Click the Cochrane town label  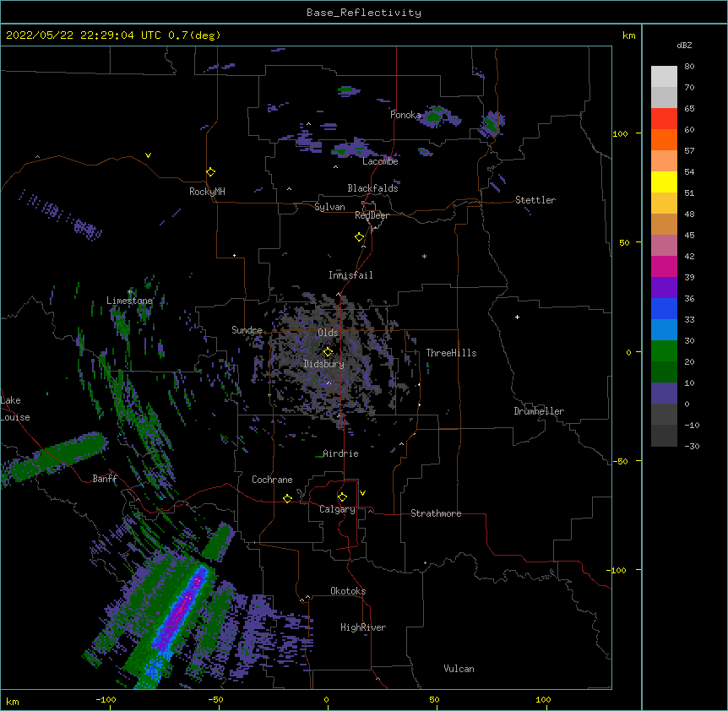pyautogui.click(x=272, y=480)
